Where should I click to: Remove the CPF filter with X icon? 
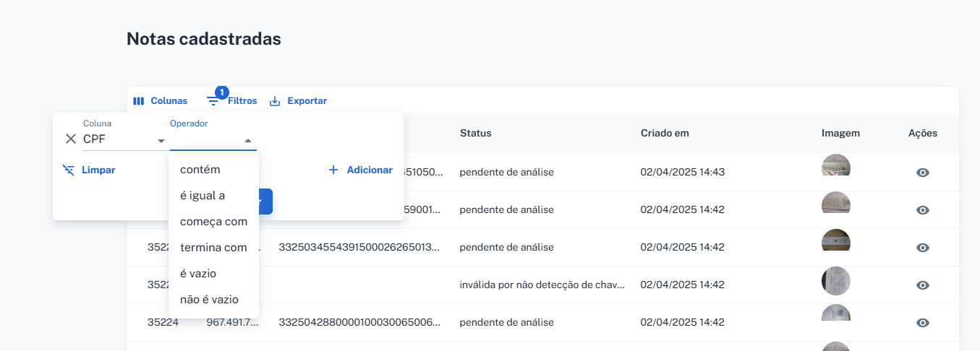pos(70,139)
